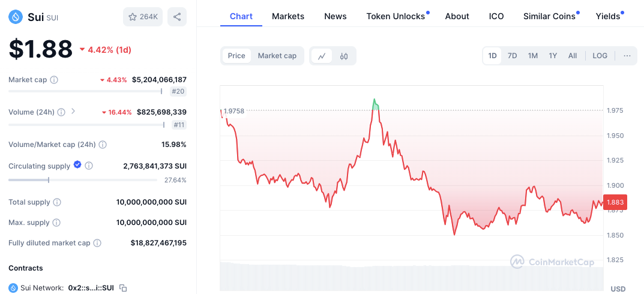The image size is (644, 294).
Task: Click the Sui Network contract address text
Action: click(91, 288)
